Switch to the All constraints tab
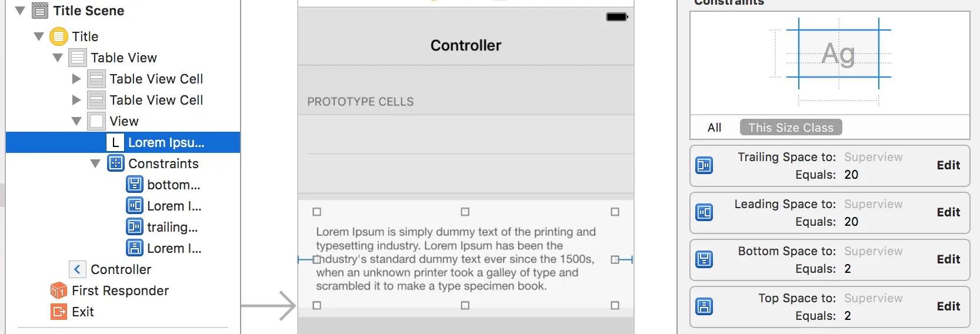The image size is (980, 334). pos(714,128)
